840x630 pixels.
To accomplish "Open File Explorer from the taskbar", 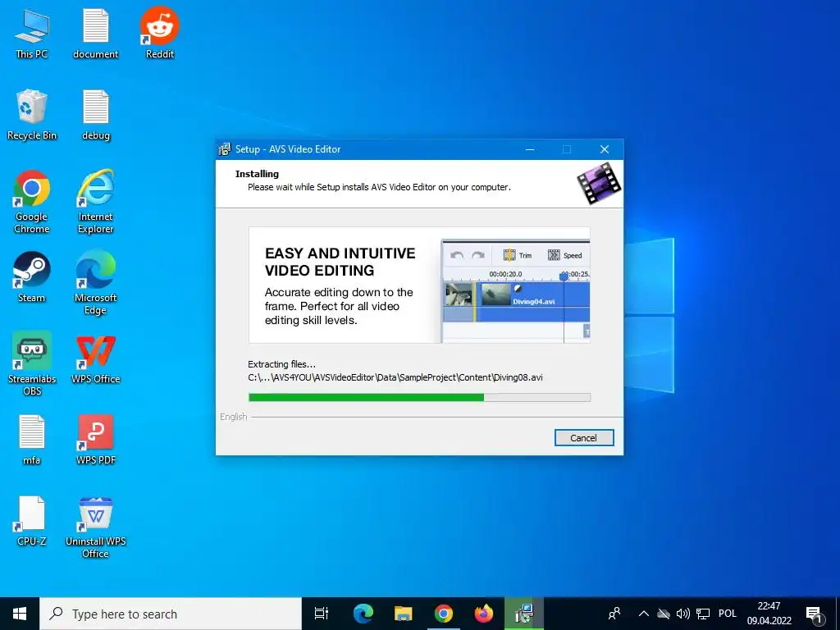I will [x=404, y=614].
